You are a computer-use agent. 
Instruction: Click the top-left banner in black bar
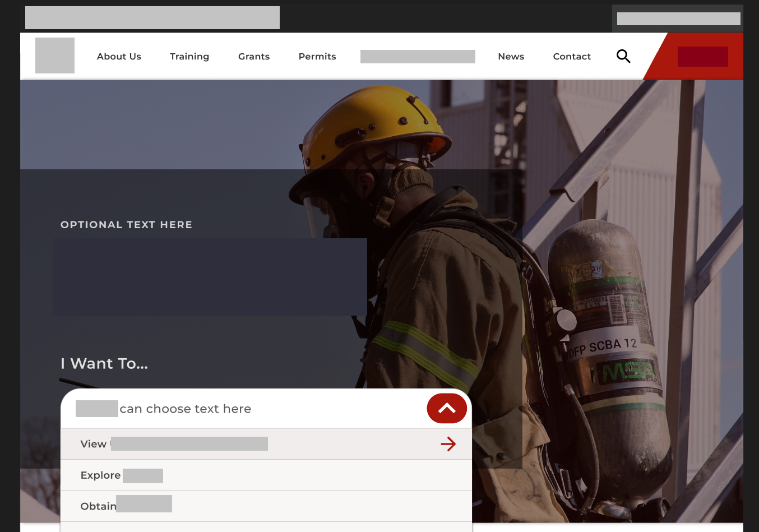(152, 18)
